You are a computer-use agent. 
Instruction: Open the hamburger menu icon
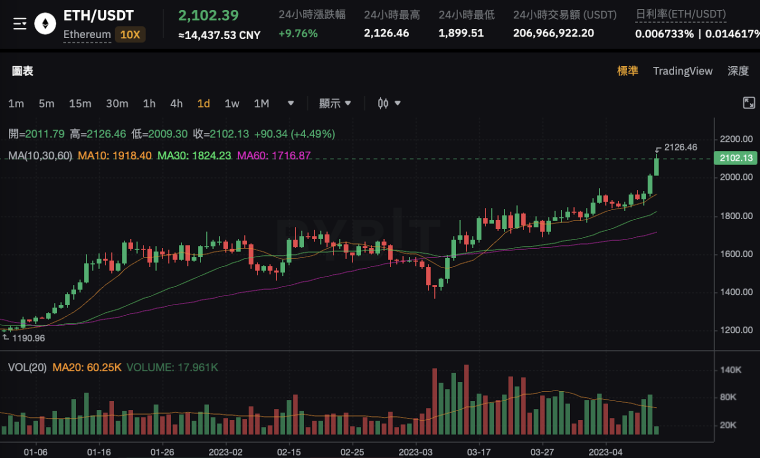[19, 21]
